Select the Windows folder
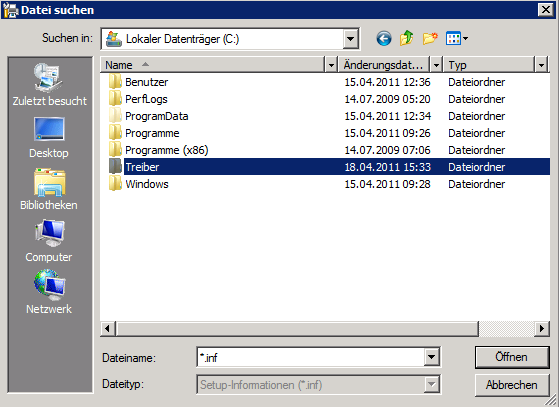Screen dimensions: 559x407 (x=147, y=184)
